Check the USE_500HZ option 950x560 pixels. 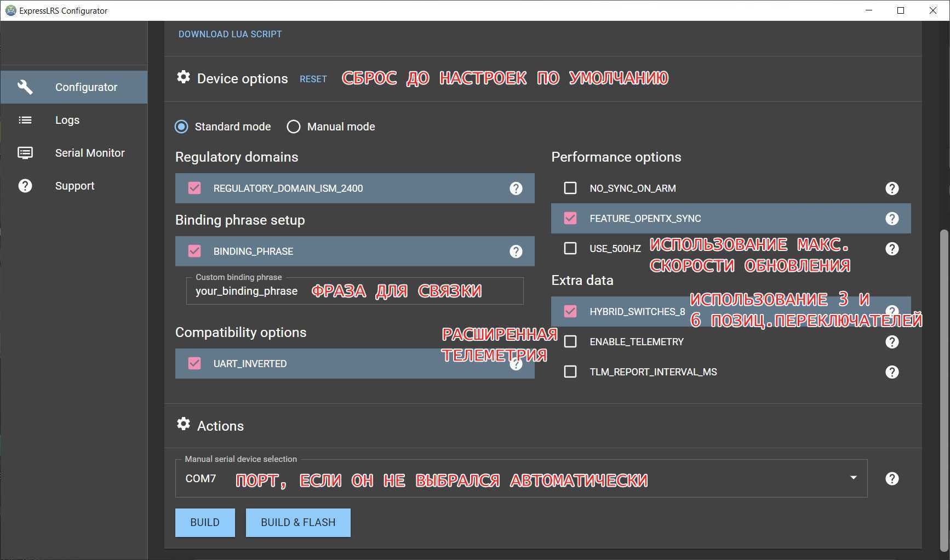point(570,249)
